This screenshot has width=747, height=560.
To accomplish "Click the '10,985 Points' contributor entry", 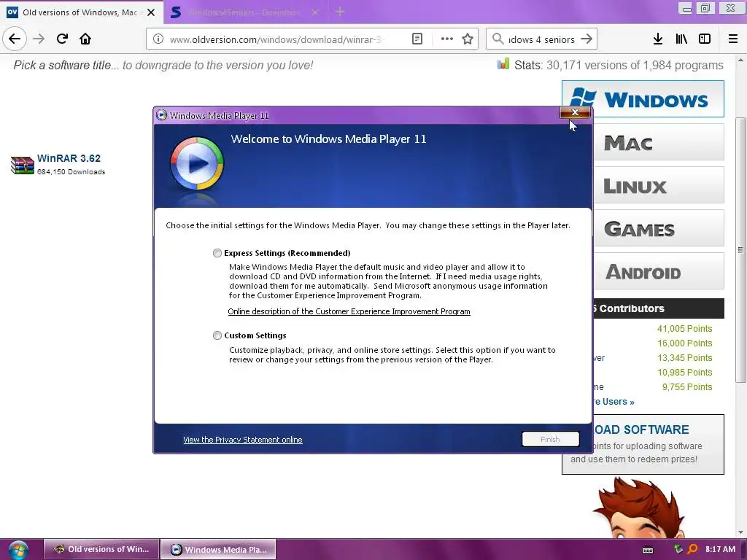I will pyautogui.click(x=684, y=373).
